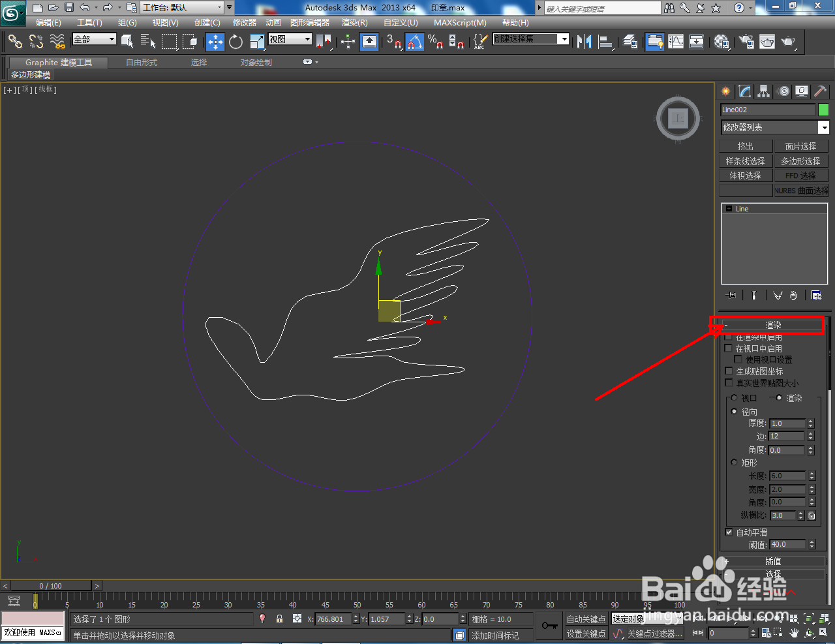Switch to the Hierarchy command panel icon
835x644 pixels.
pos(763,91)
